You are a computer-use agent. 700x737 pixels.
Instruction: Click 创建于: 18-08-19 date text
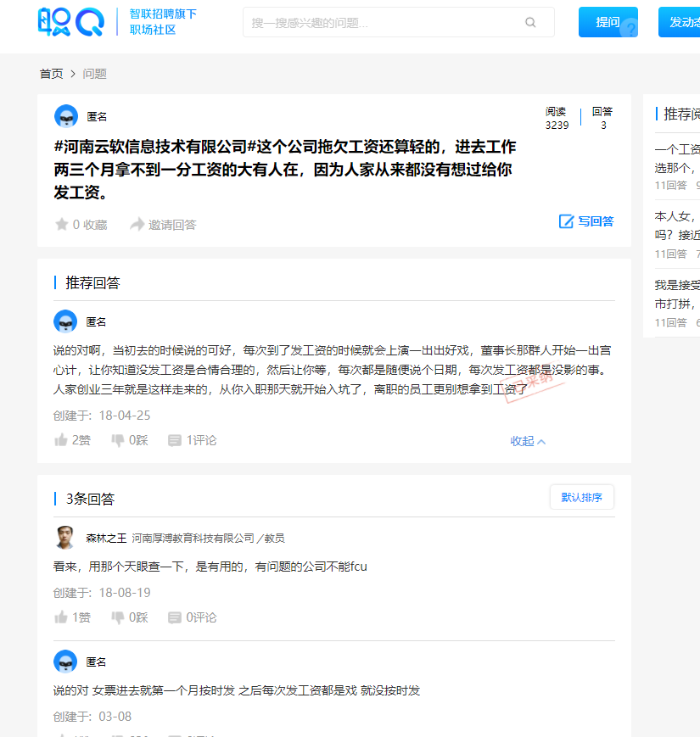[102, 593]
